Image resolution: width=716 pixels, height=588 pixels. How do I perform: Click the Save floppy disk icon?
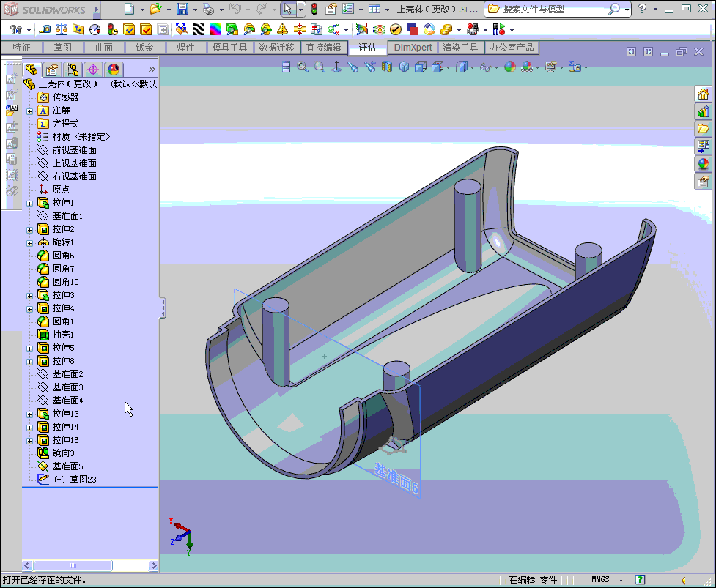tap(182, 9)
